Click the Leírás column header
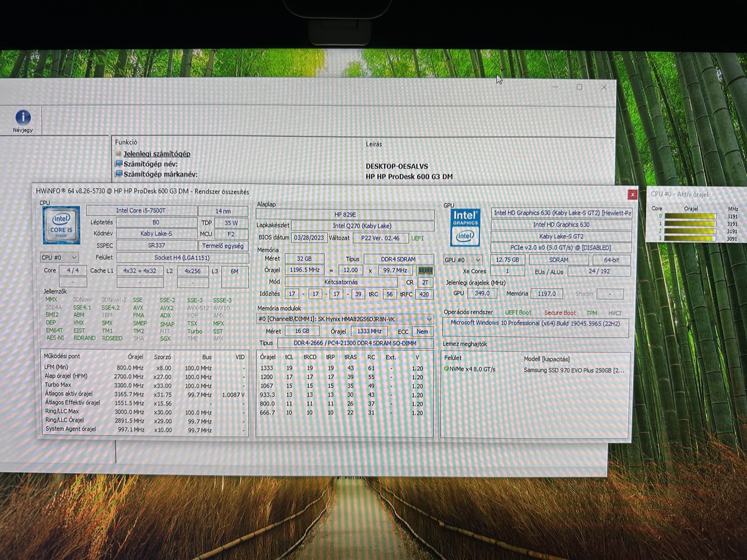 [374, 144]
